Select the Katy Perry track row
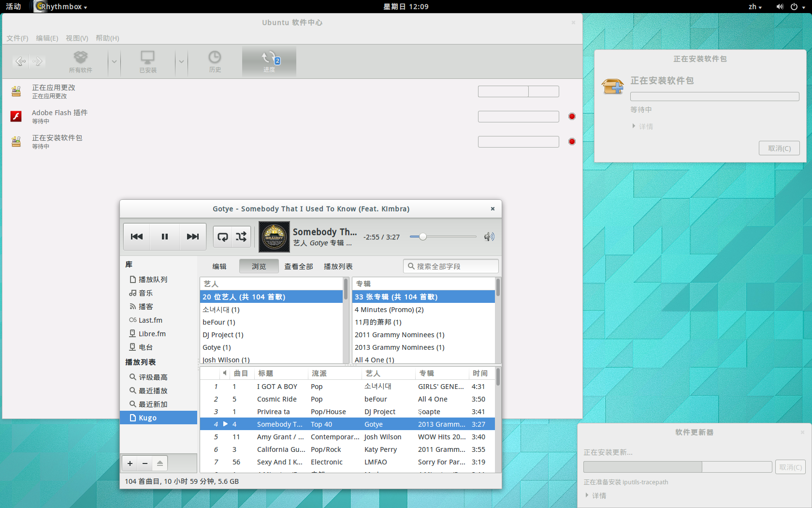 347,449
